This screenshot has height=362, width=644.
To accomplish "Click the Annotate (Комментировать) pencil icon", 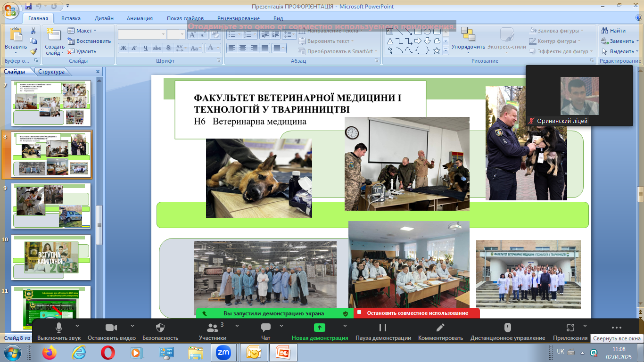I will (x=440, y=328).
